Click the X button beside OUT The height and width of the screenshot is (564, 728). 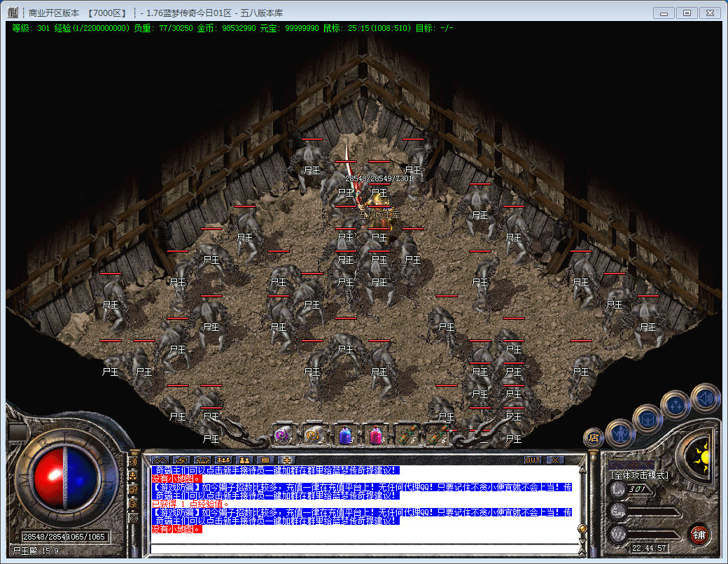pyautogui.click(x=555, y=460)
